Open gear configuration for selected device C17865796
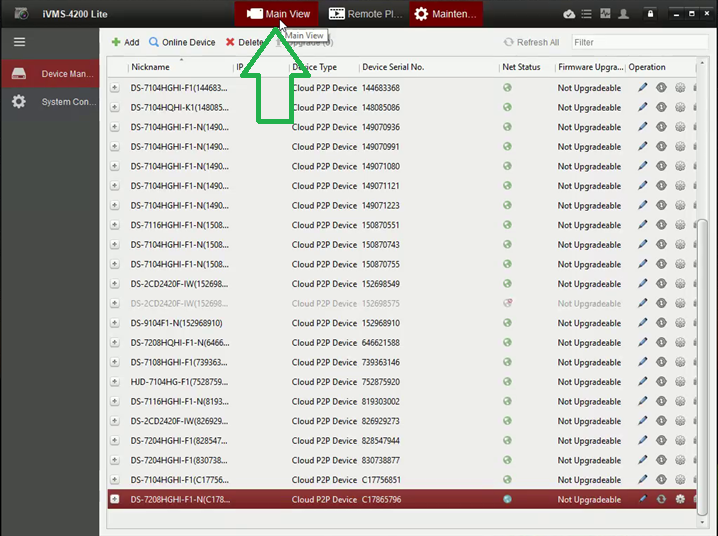Viewport: 718px width, 536px height. click(x=680, y=499)
